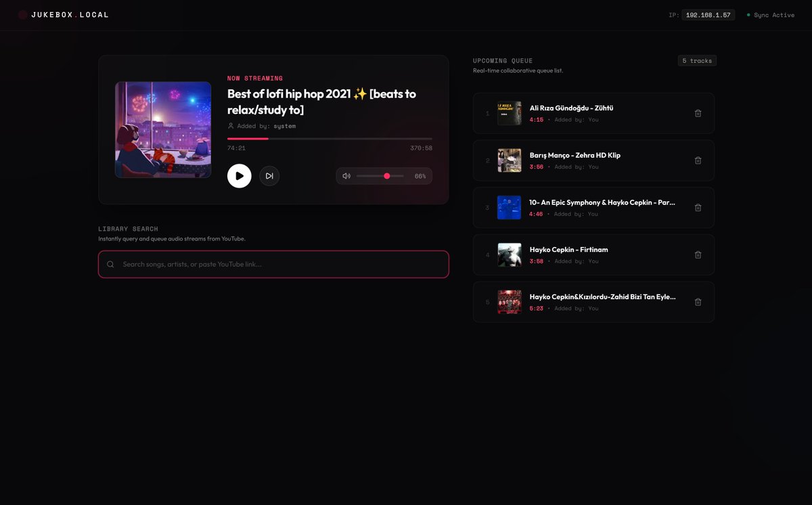Viewport: 812px width, 505px height.
Task: Open the lofi hip hop album art
Action: (163, 130)
